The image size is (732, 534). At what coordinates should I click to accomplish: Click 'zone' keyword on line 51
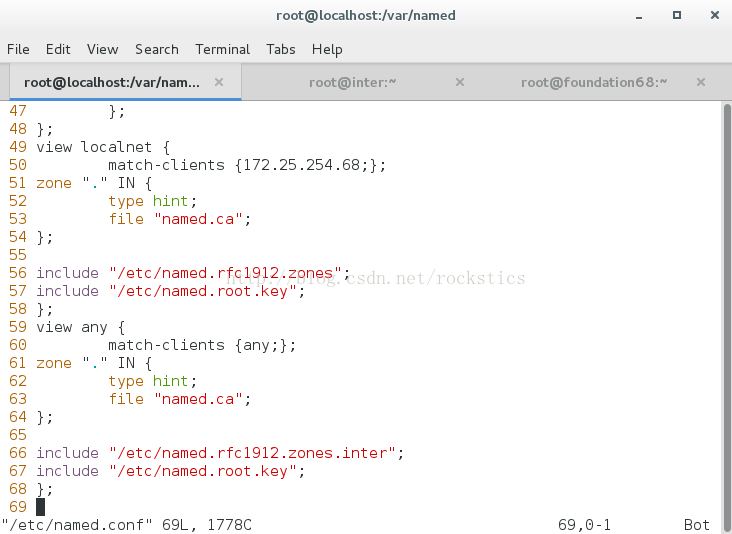pyautogui.click(x=54, y=183)
